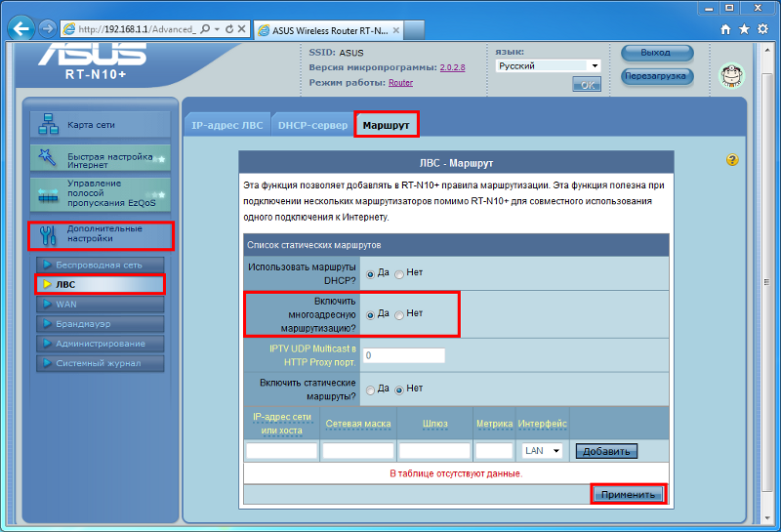Click the firmware version 2.0.2.8 link
This screenshot has height=532, width=781.
tap(452, 67)
